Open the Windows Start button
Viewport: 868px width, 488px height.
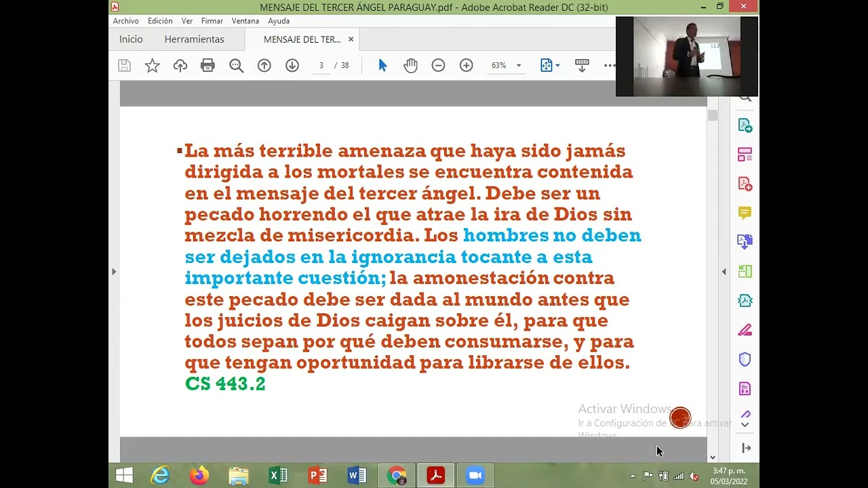(x=124, y=476)
